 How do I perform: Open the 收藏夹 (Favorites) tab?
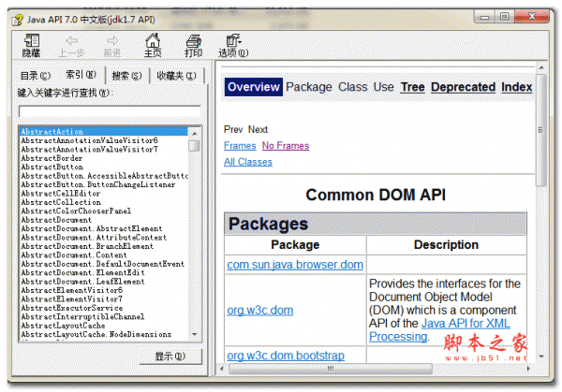click(176, 76)
